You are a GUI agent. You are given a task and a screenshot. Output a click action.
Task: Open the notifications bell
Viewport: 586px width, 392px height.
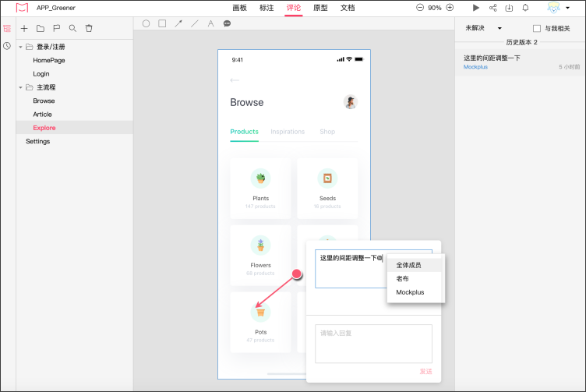coord(525,8)
